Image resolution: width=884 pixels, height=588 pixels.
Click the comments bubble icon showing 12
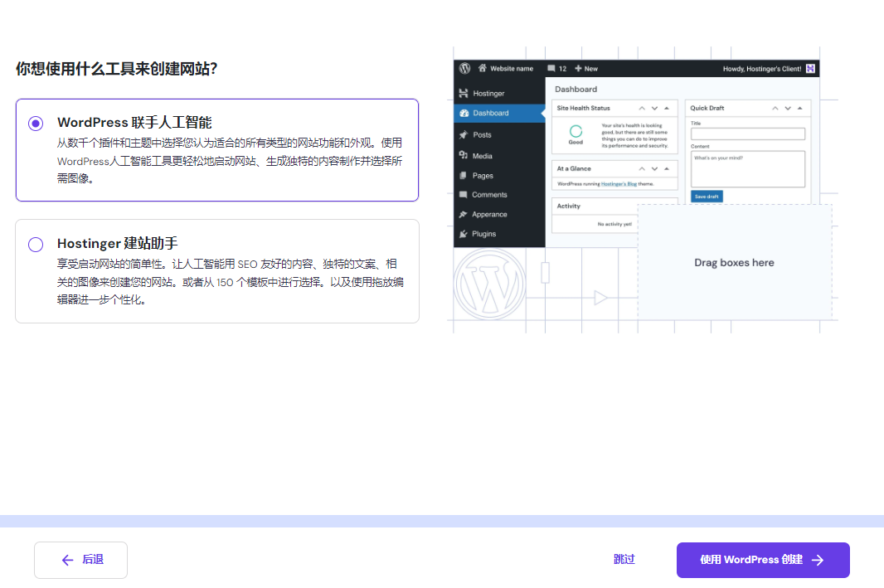(x=551, y=69)
